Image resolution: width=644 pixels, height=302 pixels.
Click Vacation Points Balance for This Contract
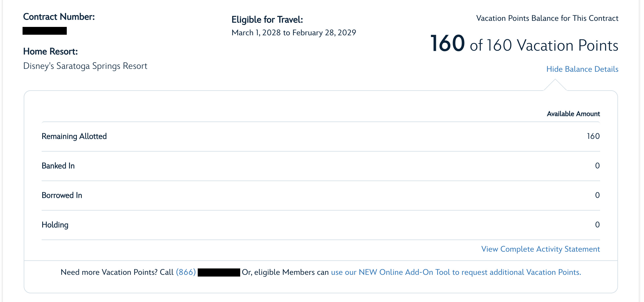(547, 18)
